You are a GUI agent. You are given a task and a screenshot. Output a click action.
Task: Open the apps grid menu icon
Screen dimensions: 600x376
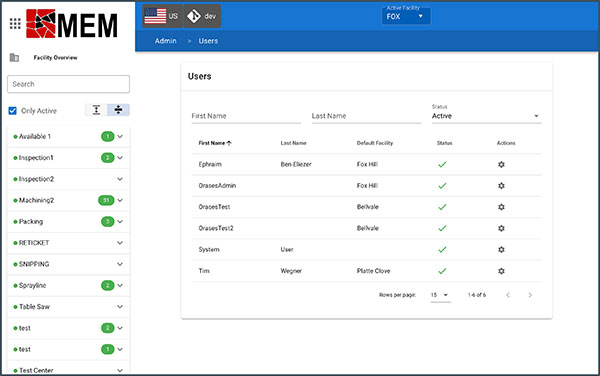point(15,24)
